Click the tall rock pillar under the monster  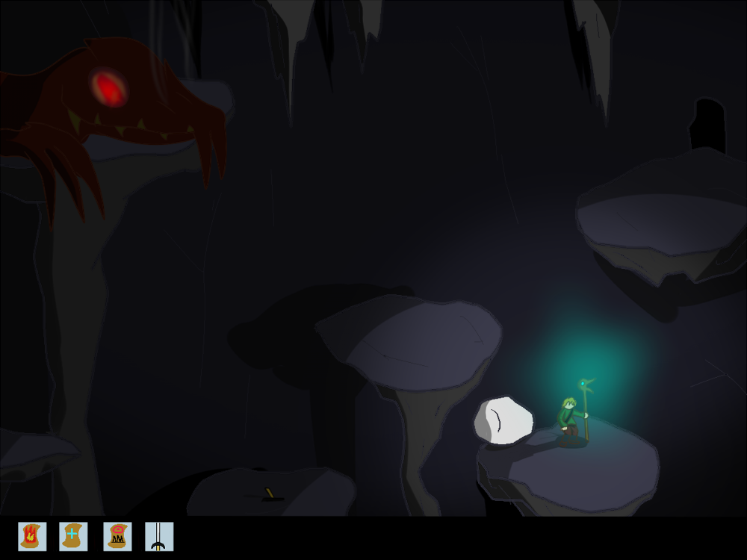[71, 336]
